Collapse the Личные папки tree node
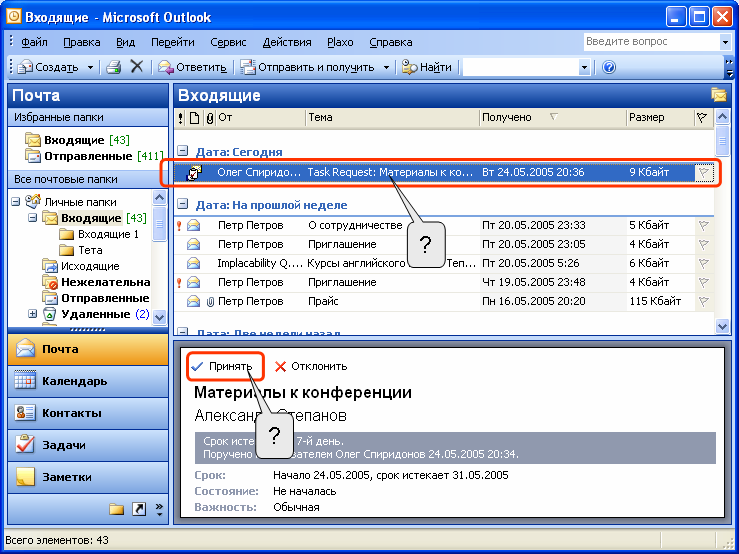The width and height of the screenshot is (739, 554). point(16,202)
